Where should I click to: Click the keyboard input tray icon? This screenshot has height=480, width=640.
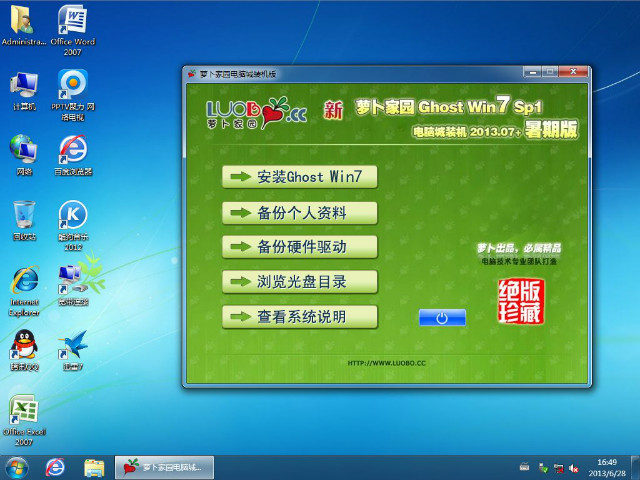[x=524, y=467]
